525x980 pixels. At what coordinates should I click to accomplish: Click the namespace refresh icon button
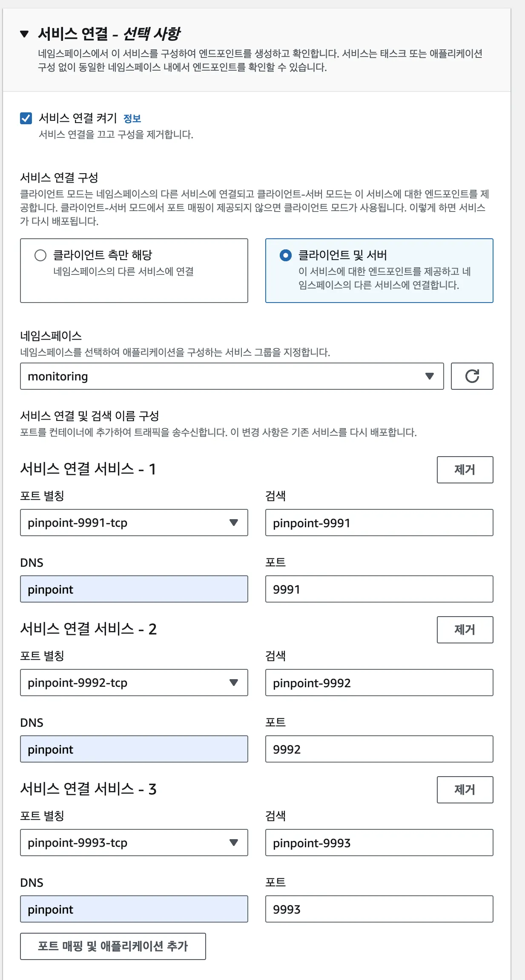[x=472, y=376]
